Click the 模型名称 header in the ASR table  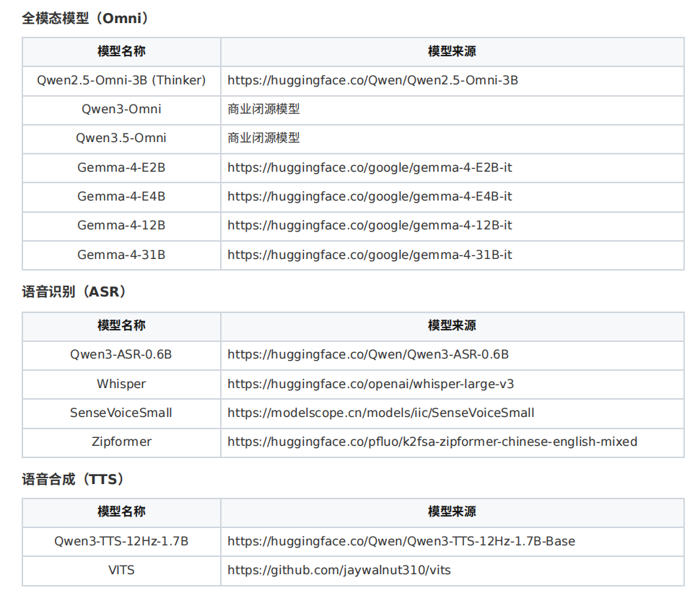[x=121, y=326]
